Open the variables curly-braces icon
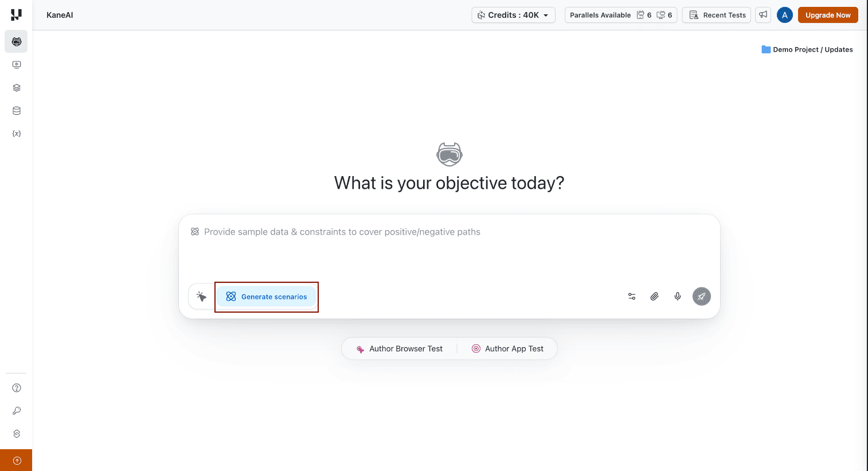This screenshot has height=471, width=868. [17, 134]
